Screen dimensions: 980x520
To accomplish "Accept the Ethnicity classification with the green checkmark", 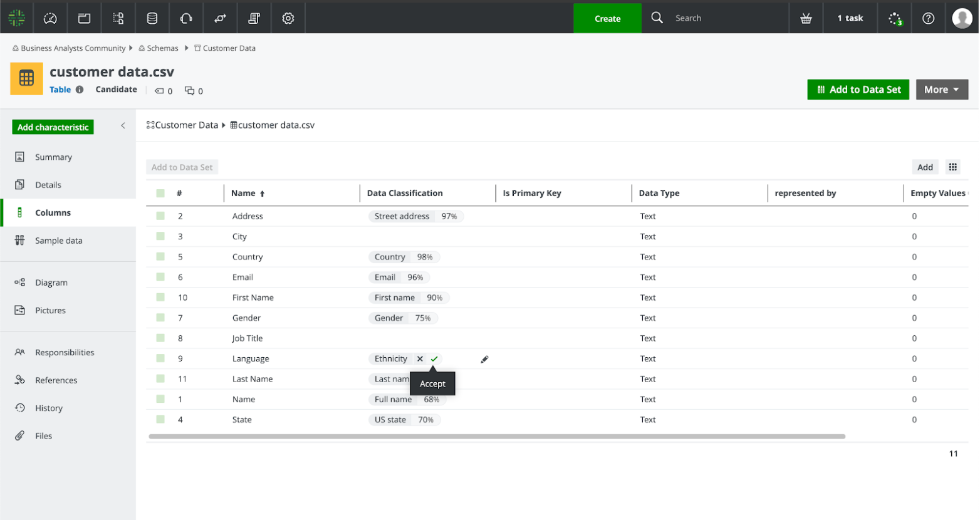I will (434, 359).
